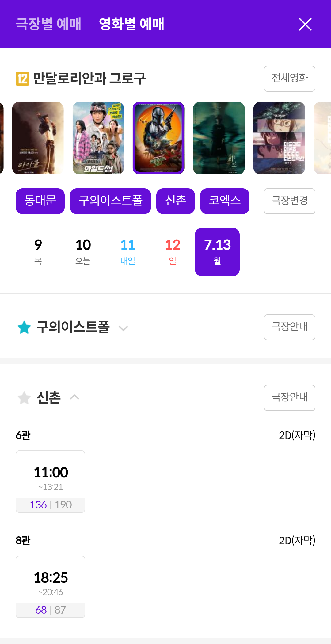This screenshot has height=644, width=331.
Task: Open 극장안내 for 신촌 theater
Action: (290, 398)
